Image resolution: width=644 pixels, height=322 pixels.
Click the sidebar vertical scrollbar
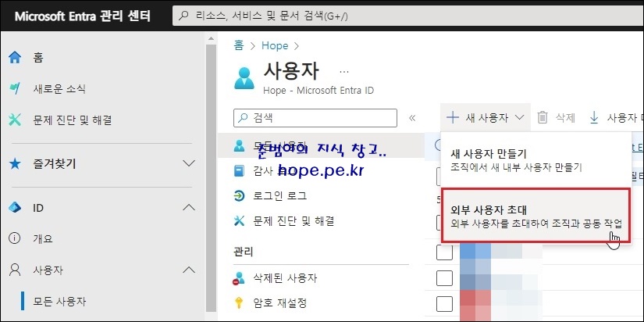coord(211,177)
